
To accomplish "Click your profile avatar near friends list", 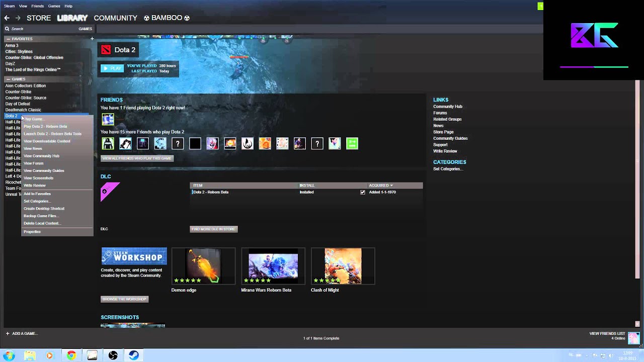I will pyautogui.click(x=634, y=337).
